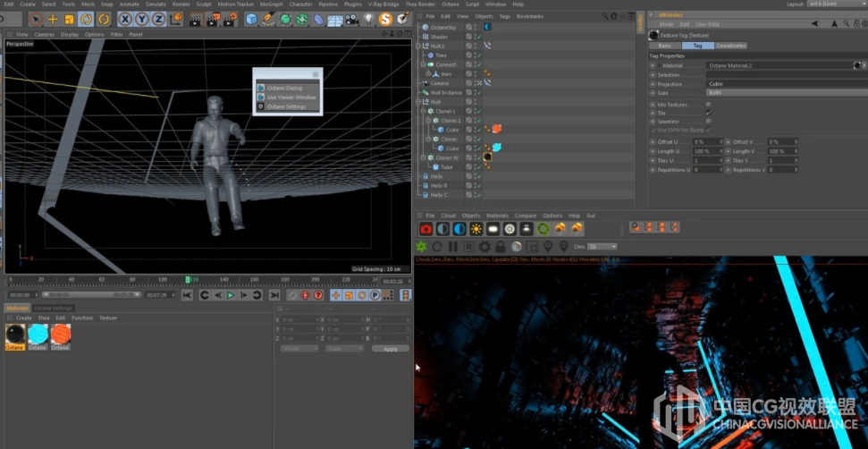868x449 pixels.
Task: Select the Helix C object row
Action: click(439, 195)
